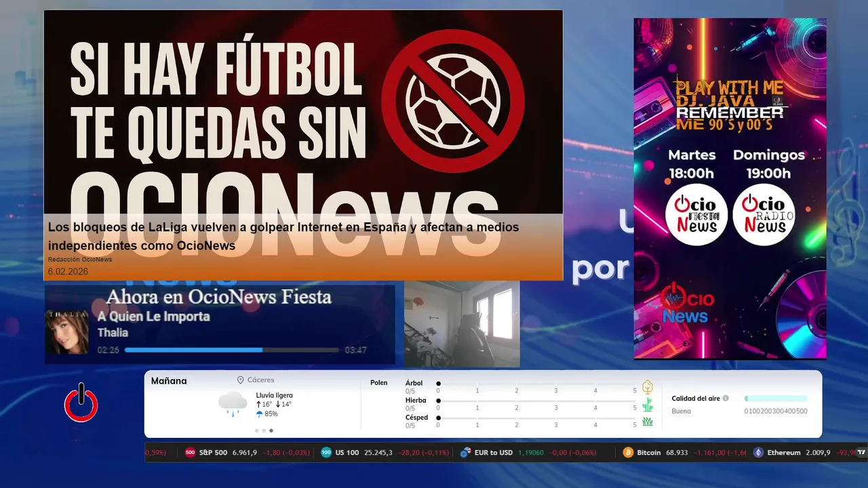Image resolution: width=868 pixels, height=488 pixels.
Task: Click the OcioNews logo on the poster
Action: [x=688, y=304]
